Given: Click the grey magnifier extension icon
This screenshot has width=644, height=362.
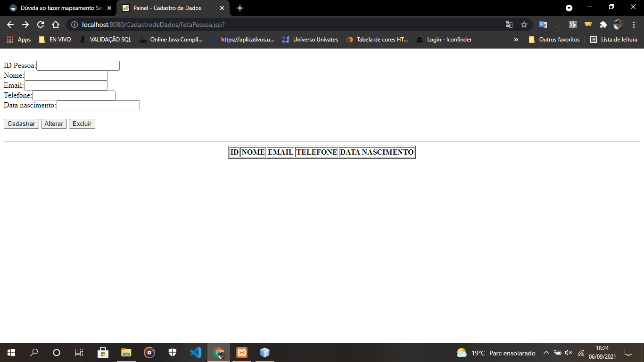Looking at the screenshot, I should (x=573, y=25).
